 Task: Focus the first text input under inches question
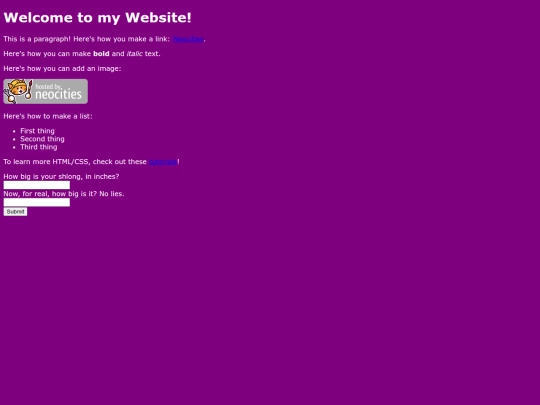[37, 185]
